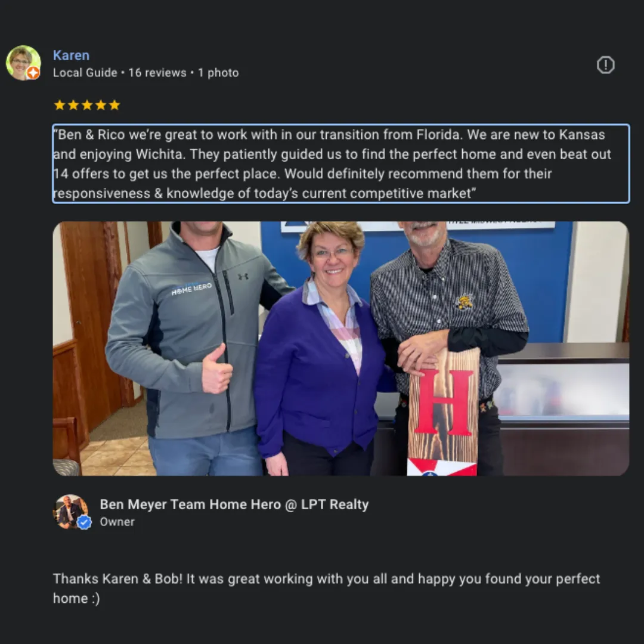This screenshot has width=644, height=644.
Task: Click the first gold rating star
Action: click(60, 105)
